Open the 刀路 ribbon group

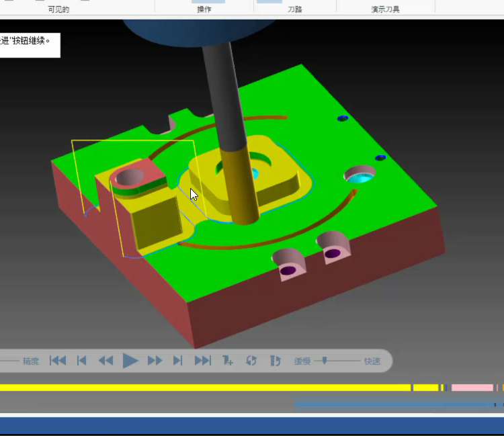pyautogui.click(x=296, y=9)
